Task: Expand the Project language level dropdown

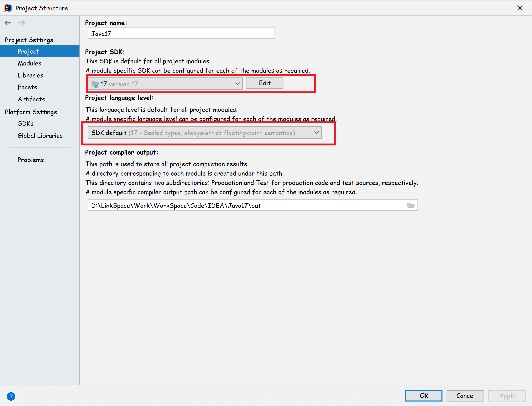Action: [205, 133]
